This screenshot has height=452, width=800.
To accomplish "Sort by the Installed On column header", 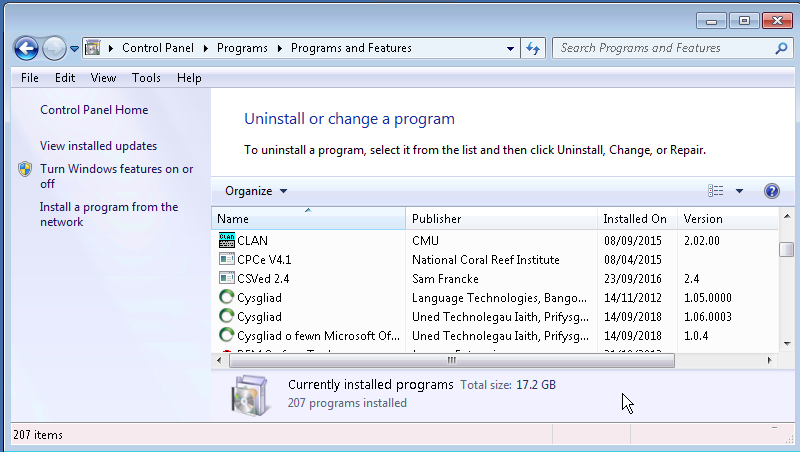I will tap(637, 219).
